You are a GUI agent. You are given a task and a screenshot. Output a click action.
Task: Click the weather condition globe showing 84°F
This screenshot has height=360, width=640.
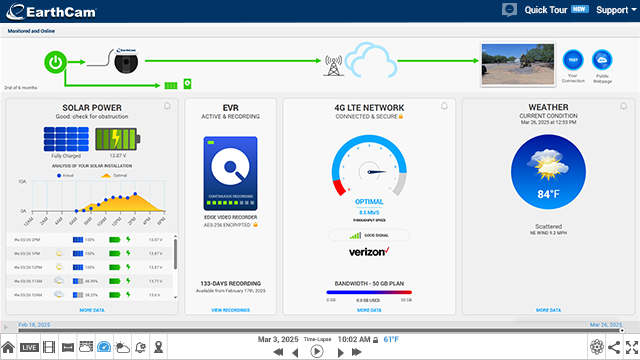pos(548,172)
